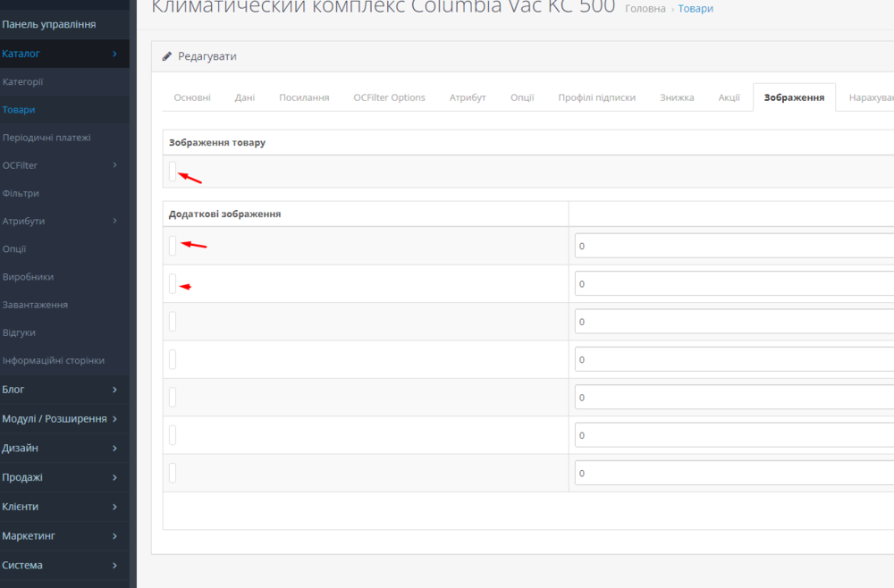The width and height of the screenshot is (894, 588).
Task: Expand the OCFilter sidebar submenu
Action: (63, 165)
